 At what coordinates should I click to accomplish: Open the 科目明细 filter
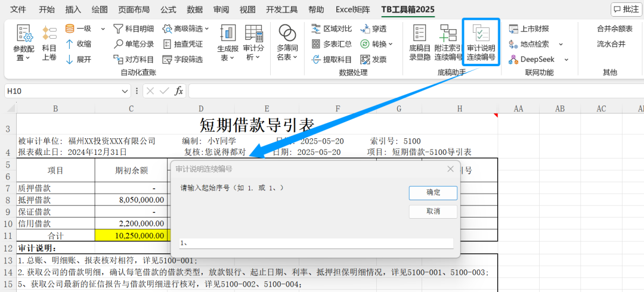click(x=134, y=29)
